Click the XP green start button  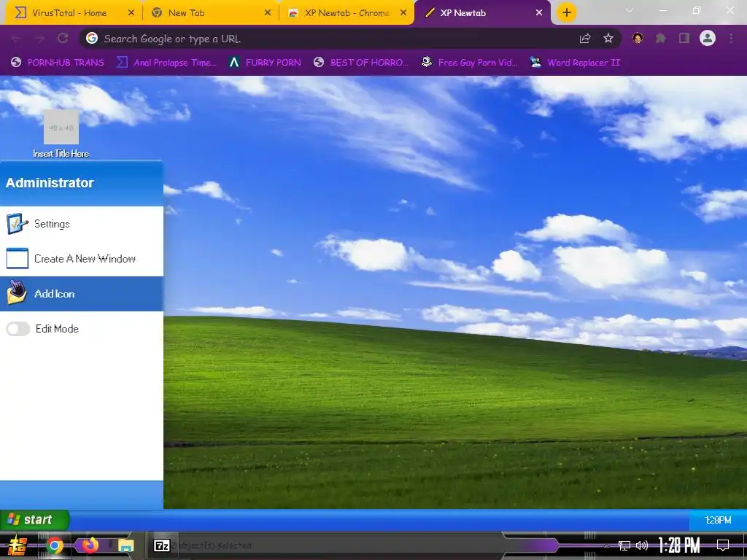(x=34, y=519)
